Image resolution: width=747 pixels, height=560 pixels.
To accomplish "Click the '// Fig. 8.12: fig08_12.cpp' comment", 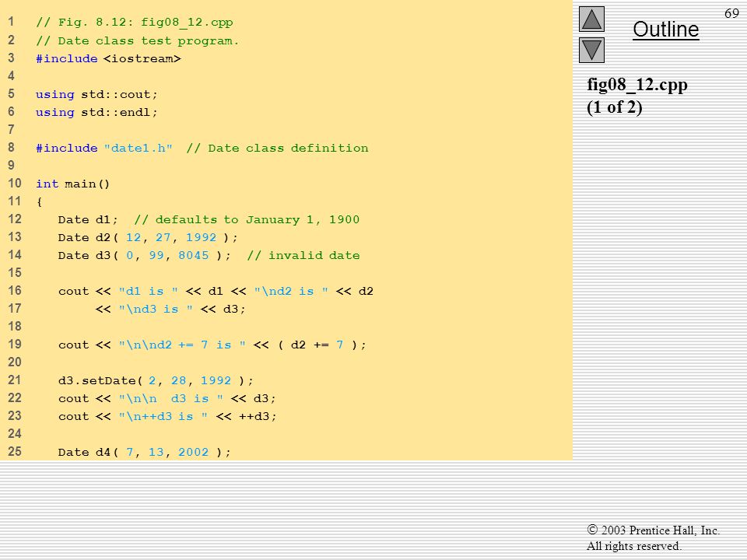I will pos(135,23).
